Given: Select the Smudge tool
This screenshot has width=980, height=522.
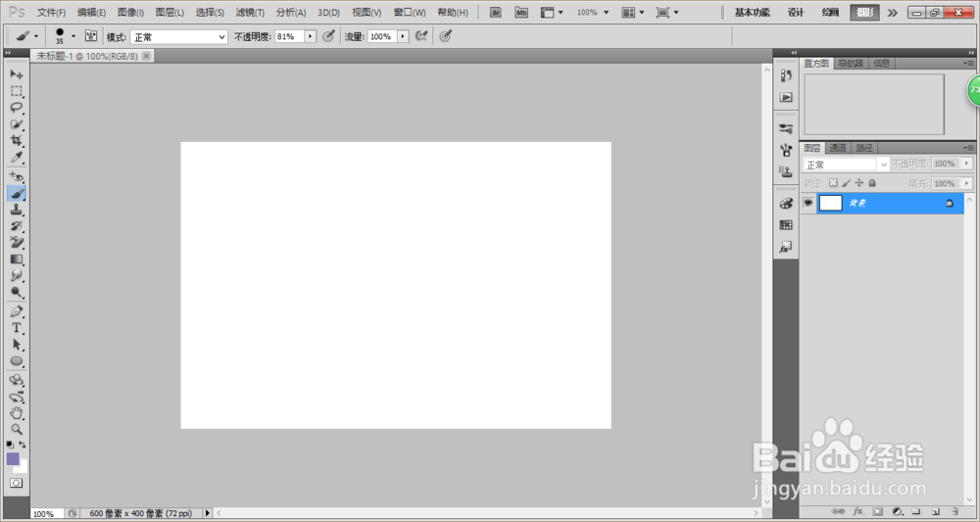Looking at the screenshot, I should point(17,275).
